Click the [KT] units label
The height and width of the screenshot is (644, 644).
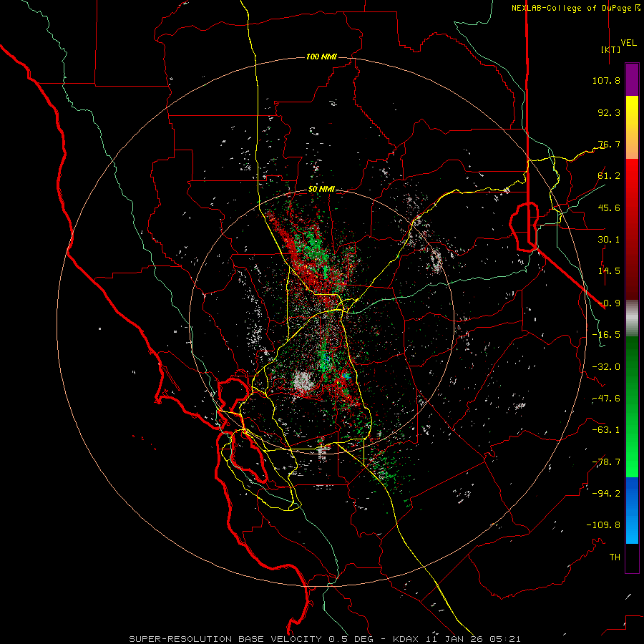point(611,49)
